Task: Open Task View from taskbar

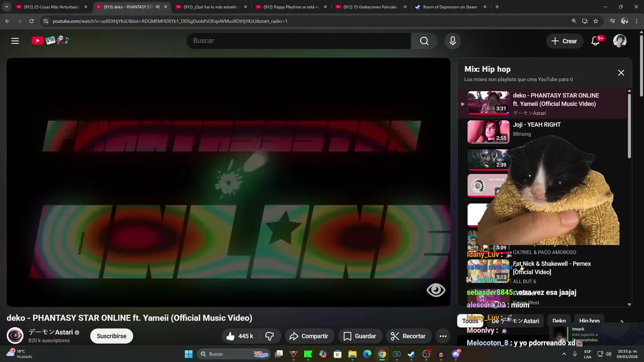Action: pos(279,354)
